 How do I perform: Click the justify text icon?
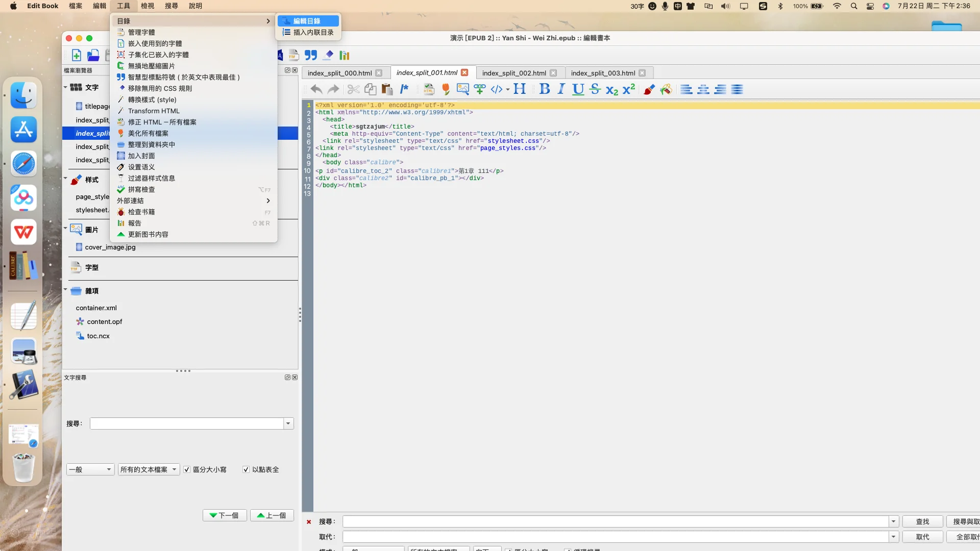tap(737, 89)
